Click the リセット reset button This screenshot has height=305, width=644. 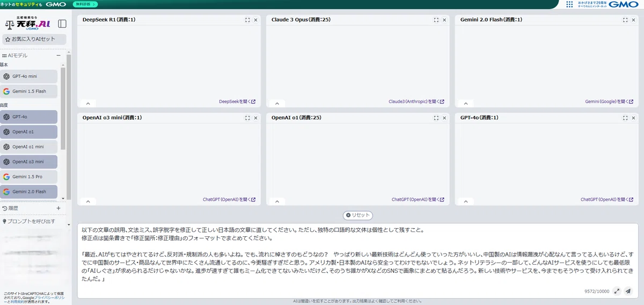coord(358,215)
